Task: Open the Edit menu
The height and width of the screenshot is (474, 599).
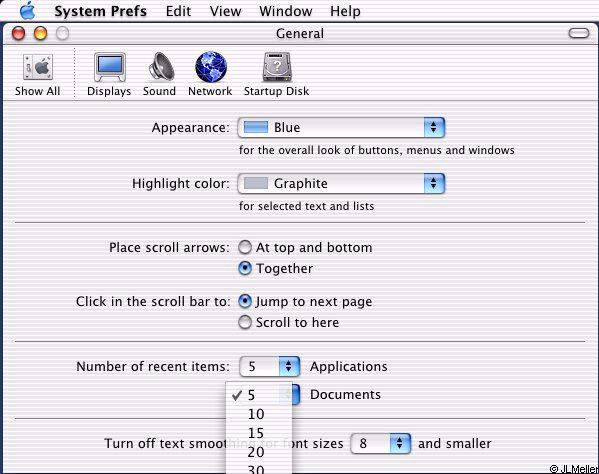Action: pos(178,11)
